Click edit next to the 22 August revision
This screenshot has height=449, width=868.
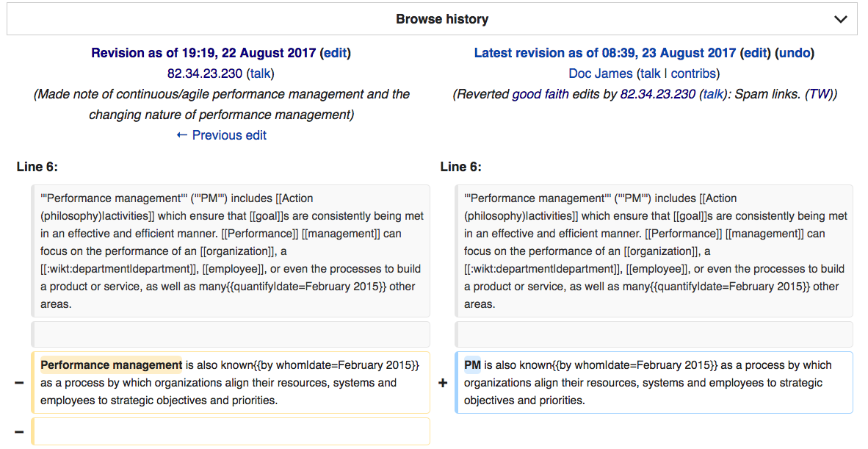point(336,53)
